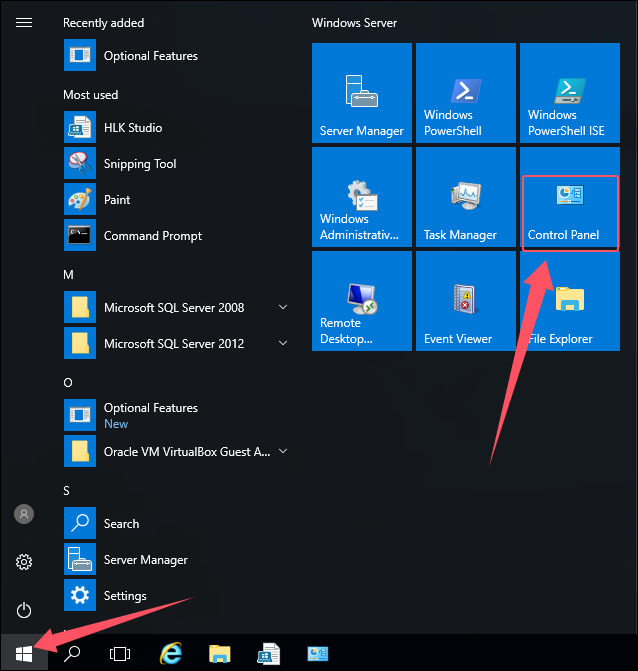This screenshot has width=638, height=671.
Task: Open the Windows PowerShell ISE tile
Action: pos(570,93)
